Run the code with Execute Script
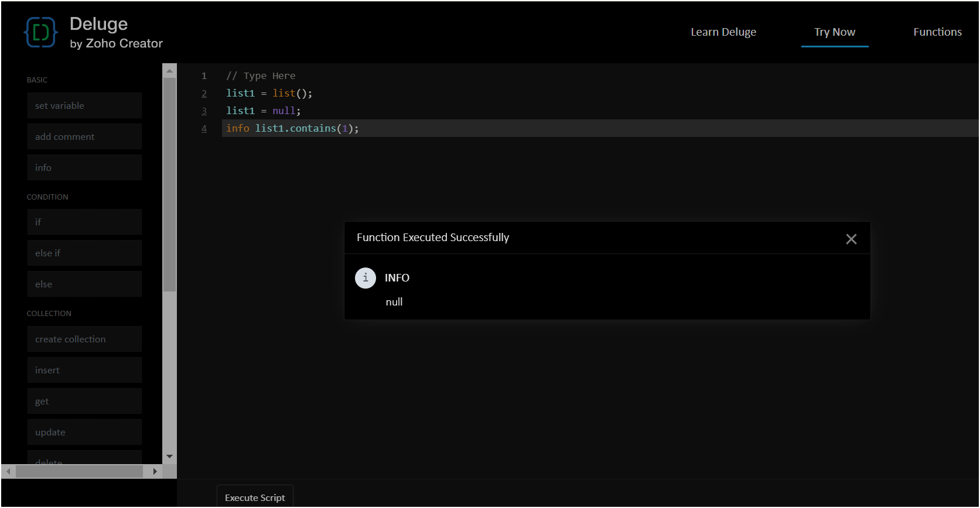Viewport: 980px width, 508px height. pyautogui.click(x=255, y=497)
